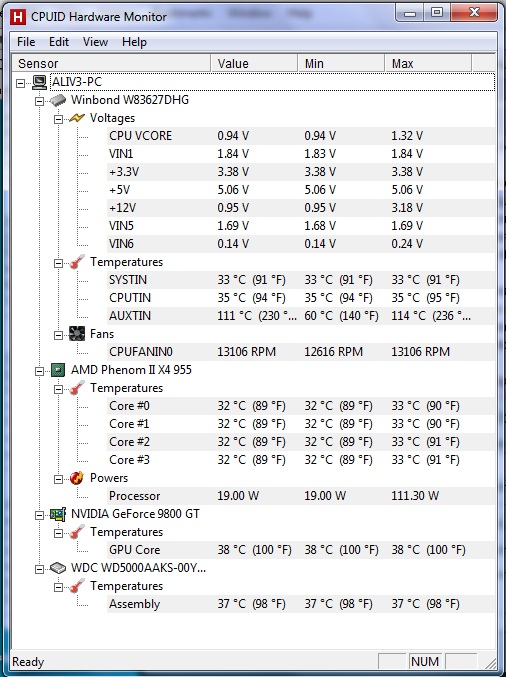This screenshot has height=677, width=506.
Task: Select the Core #2 row
Action: point(301,442)
